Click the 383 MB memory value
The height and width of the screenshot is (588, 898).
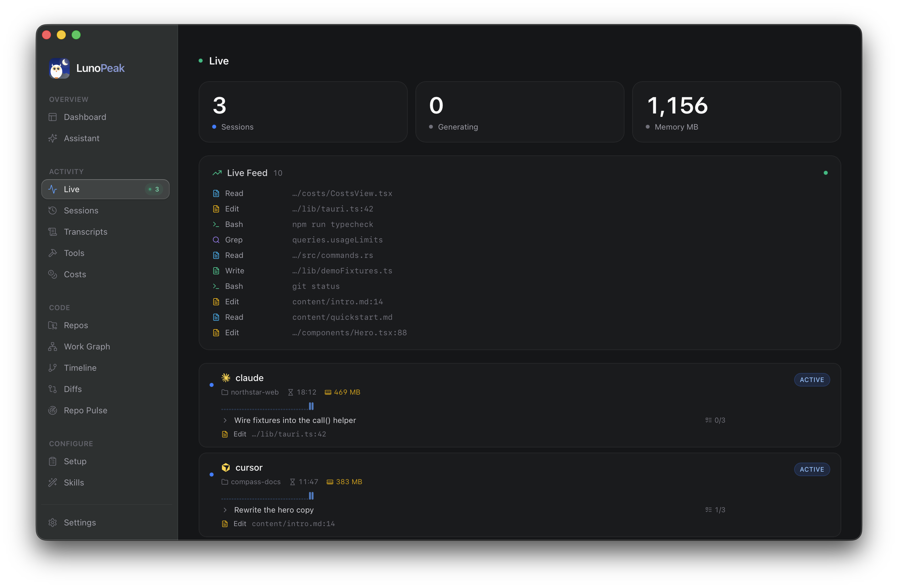(x=349, y=482)
